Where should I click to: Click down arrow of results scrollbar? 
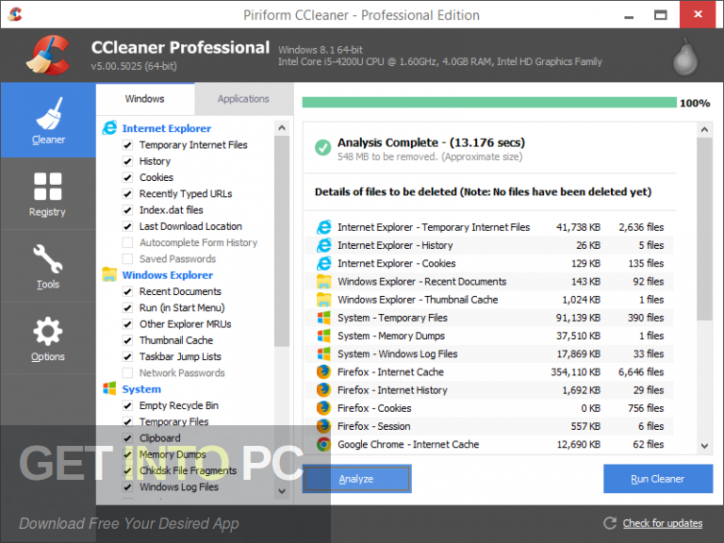(x=704, y=446)
